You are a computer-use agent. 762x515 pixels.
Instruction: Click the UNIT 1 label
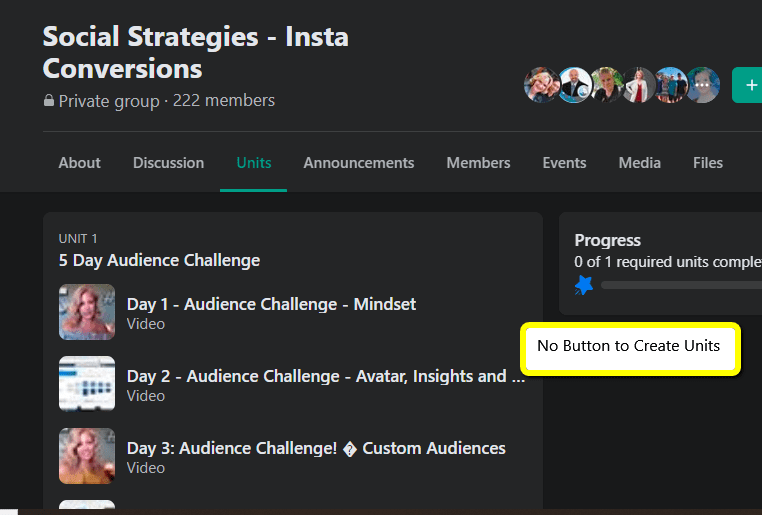[x=78, y=239]
